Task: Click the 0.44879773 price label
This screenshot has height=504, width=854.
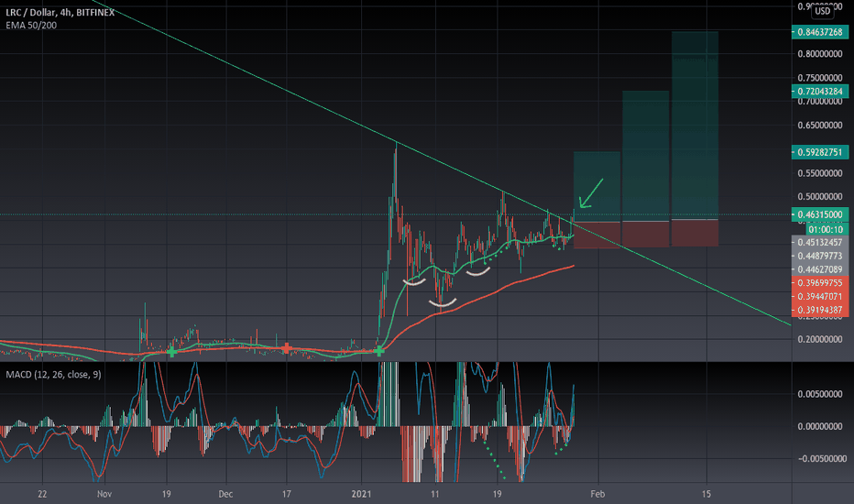Action: click(x=820, y=256)
